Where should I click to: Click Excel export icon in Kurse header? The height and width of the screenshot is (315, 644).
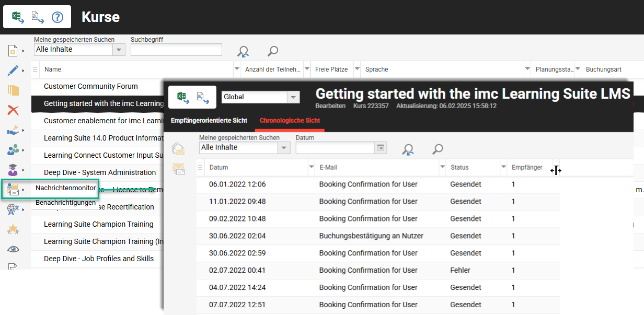pos(18,17)
